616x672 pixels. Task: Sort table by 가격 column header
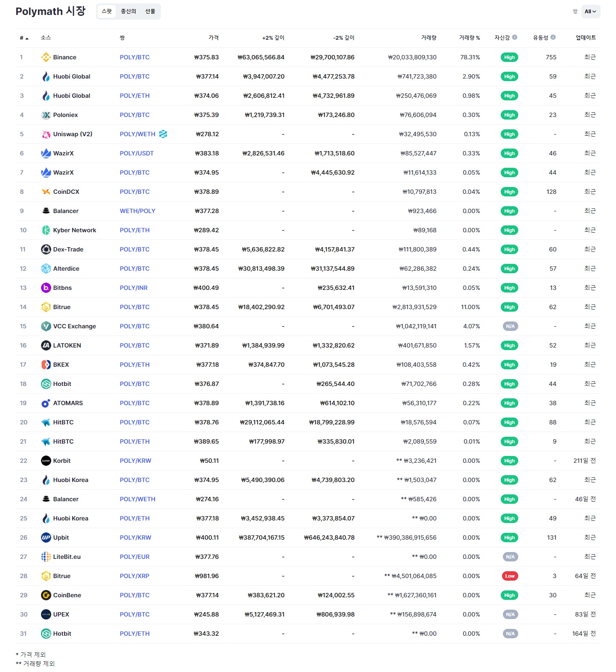pyautogui.click(x=213, y=38)
